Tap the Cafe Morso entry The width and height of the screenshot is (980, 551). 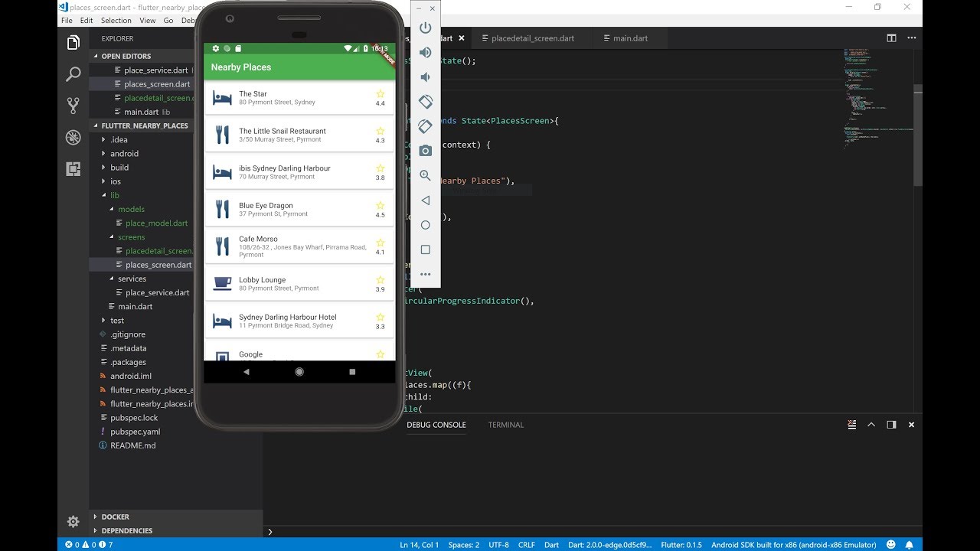(299, 246)
